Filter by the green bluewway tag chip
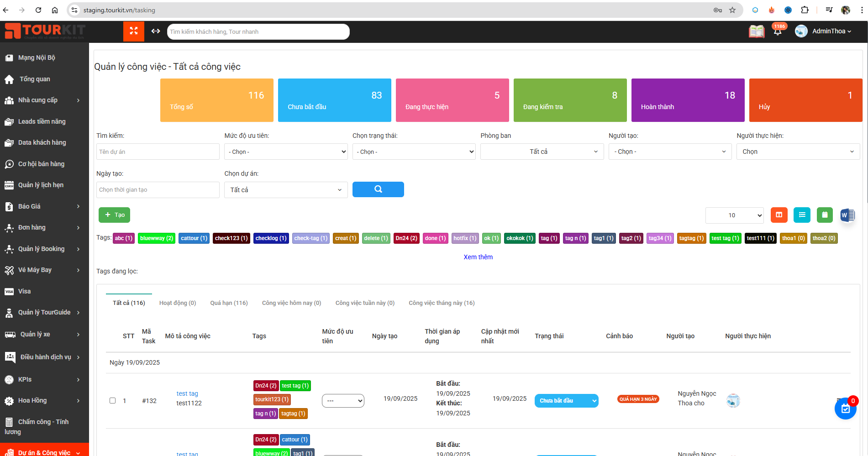Viewport: 868px width, 456px height. 157,238
